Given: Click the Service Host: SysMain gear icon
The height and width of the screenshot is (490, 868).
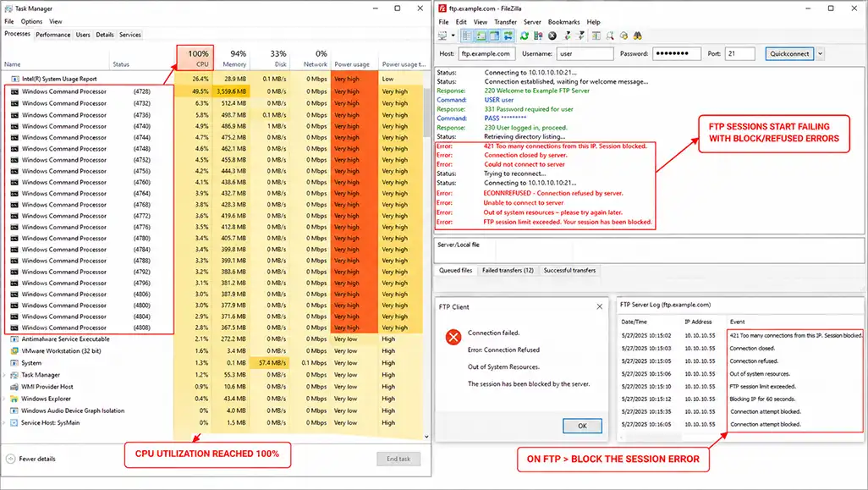Looking at the screenshot, I should (14, 423).
